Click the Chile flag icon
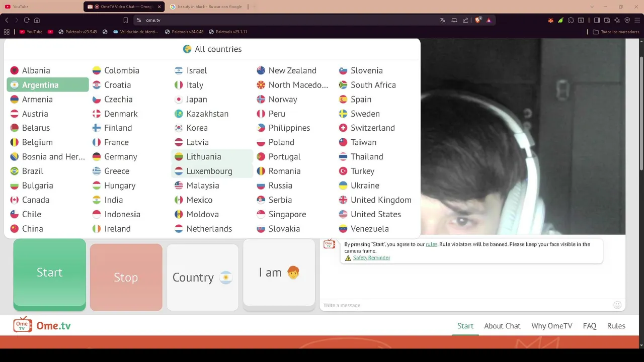Screen dimensions: 644x362 14,214
